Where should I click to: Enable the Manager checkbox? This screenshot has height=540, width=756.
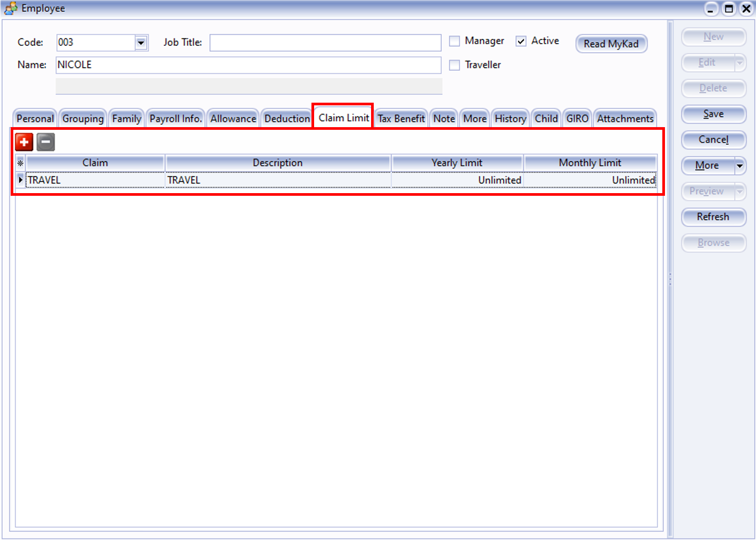[454, 41]
